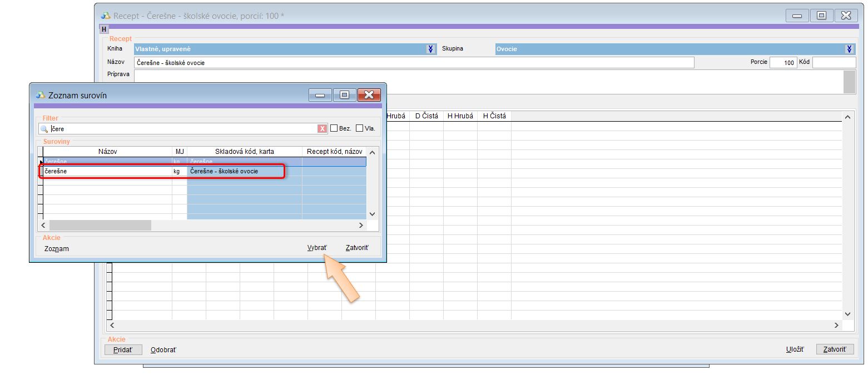
Task: Click the magnifier icon in the filter box
Action: pyautogui.click(x=44, y=129)
